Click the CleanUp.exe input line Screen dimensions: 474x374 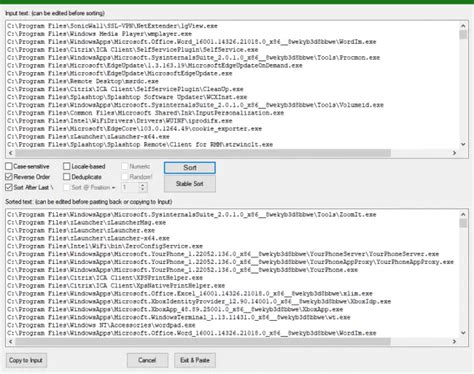[125, 89]
